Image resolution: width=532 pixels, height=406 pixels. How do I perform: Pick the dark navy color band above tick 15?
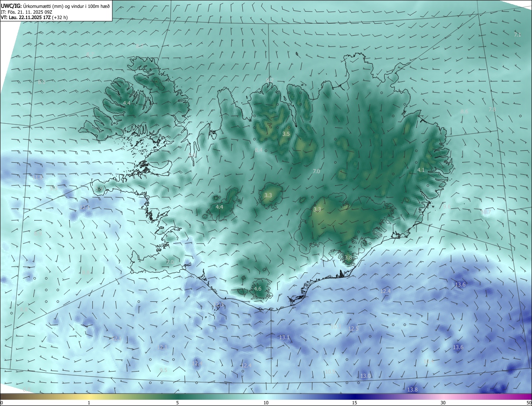tap(355, 396)
